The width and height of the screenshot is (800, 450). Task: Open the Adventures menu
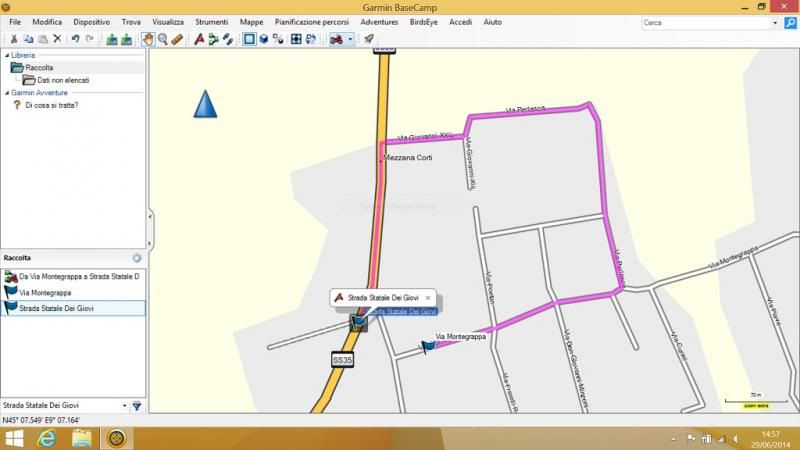pyautogui.click(x=379, y=22)
